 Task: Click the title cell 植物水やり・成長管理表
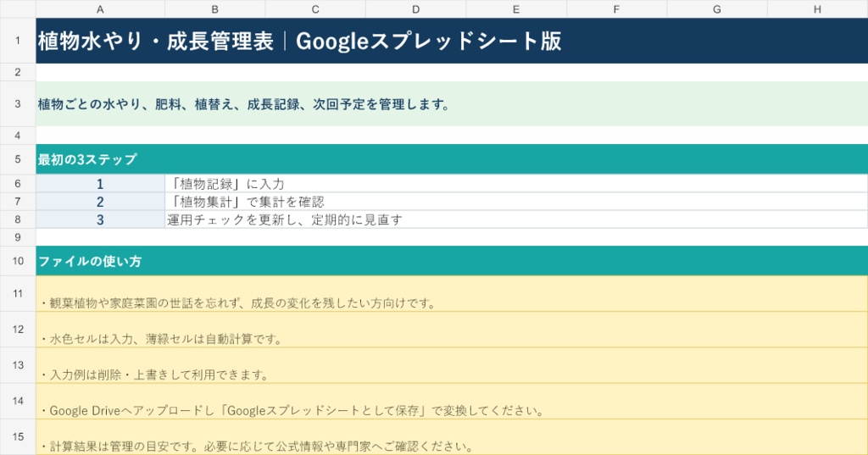pyautogui.click(x=452, y=41)
